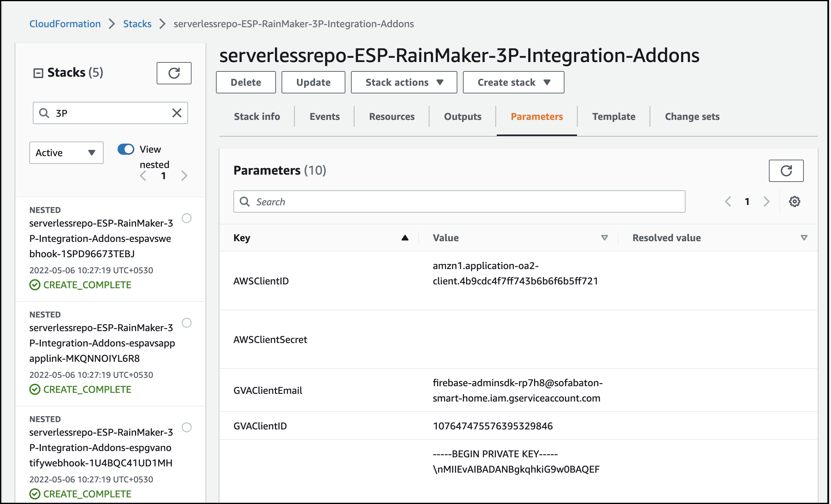Sort parameters by Value column
The height and width of the screenshot is (504, 831).
[x=604, y=238]
